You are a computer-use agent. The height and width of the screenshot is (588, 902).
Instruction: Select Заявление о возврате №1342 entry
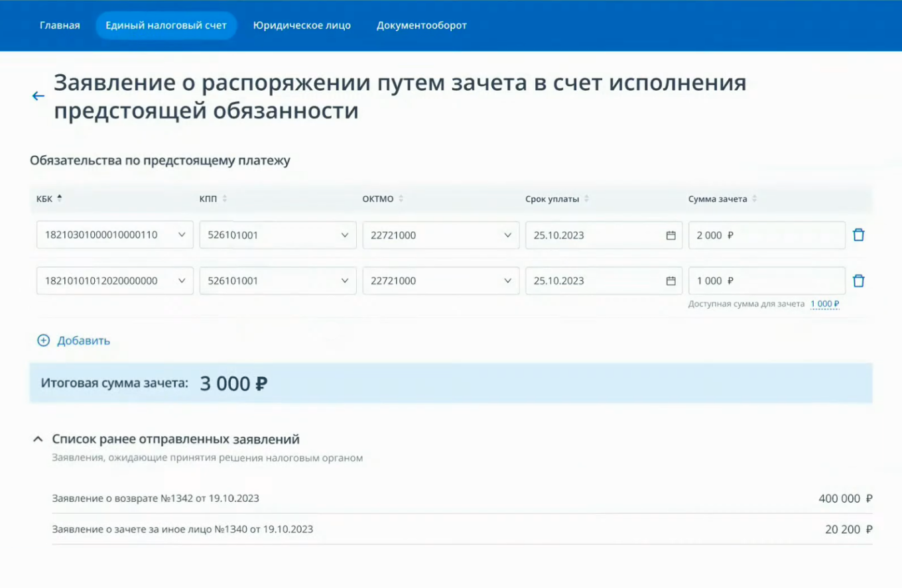156,499
